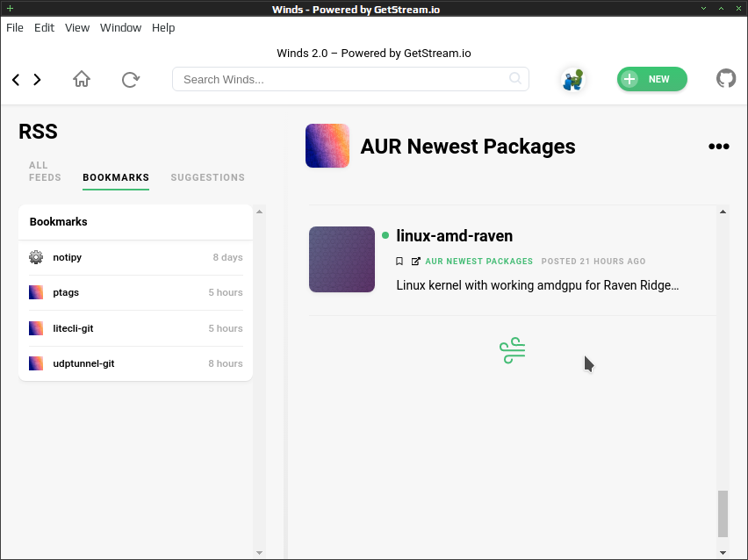Open the udptunnel-git bookmark
Image resolution: width=748 pixels, height=560 pixels.
point(135,363)
